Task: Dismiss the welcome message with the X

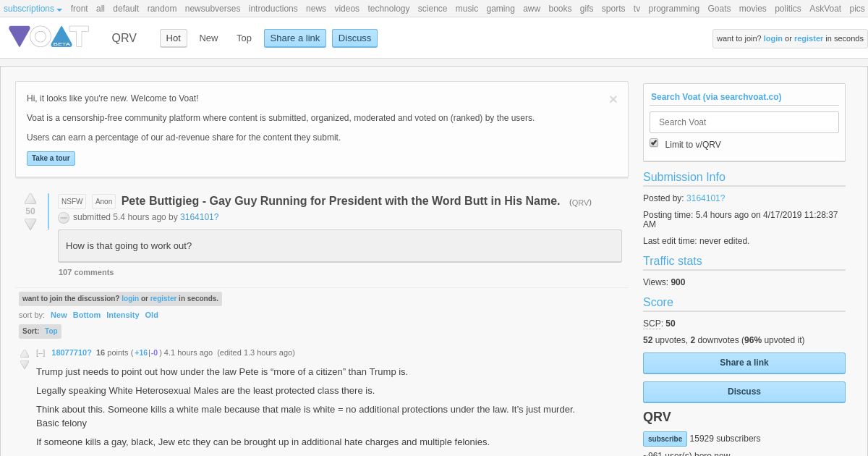Action: pyautogui.click(x=613, y=99)
